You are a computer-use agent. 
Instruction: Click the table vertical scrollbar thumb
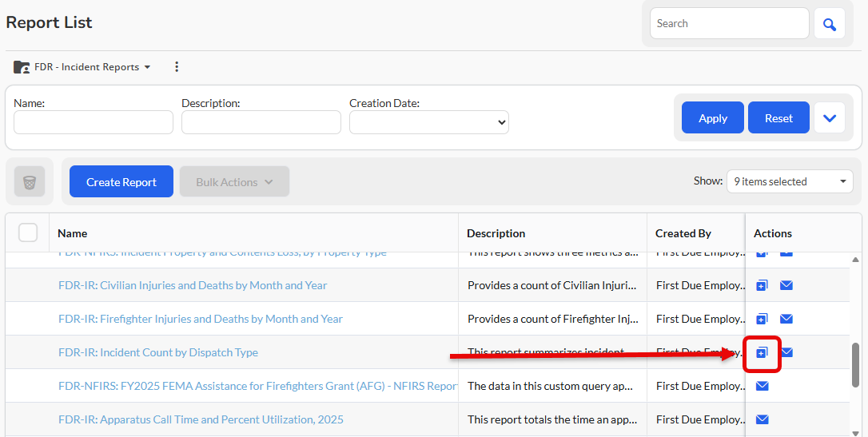856,365
